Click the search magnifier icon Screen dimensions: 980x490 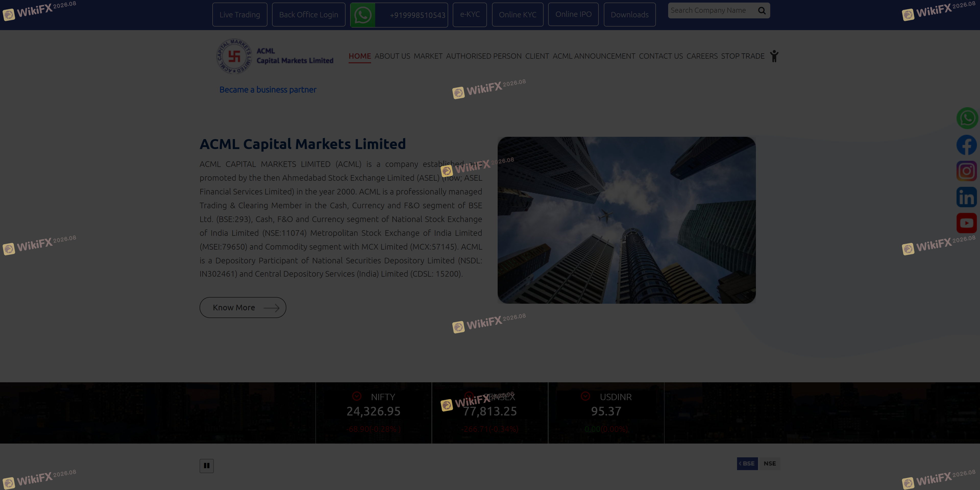(x=762, y=11)
